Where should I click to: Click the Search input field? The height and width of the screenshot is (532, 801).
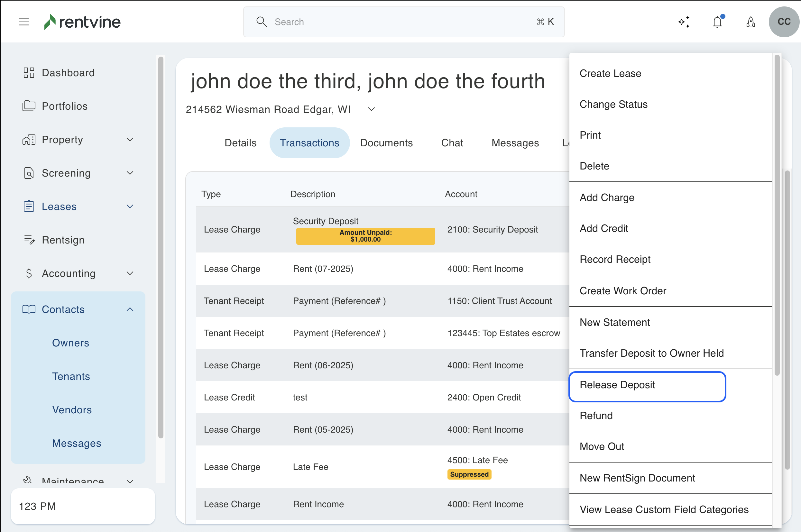[x=404, y=22]
